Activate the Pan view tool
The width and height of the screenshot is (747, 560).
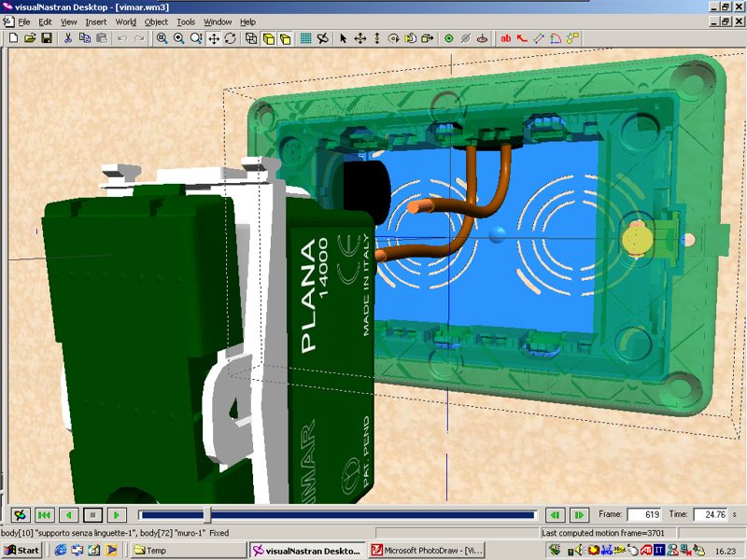[x=214, y=38]
